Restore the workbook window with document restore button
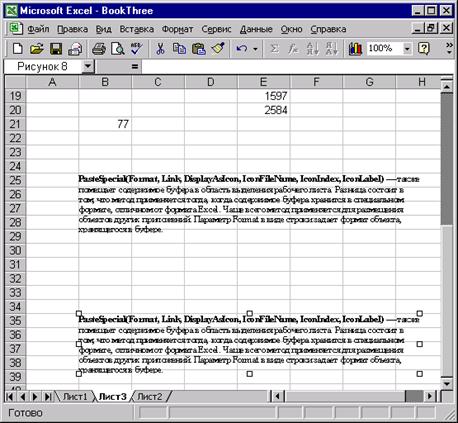 click(431, 28)
